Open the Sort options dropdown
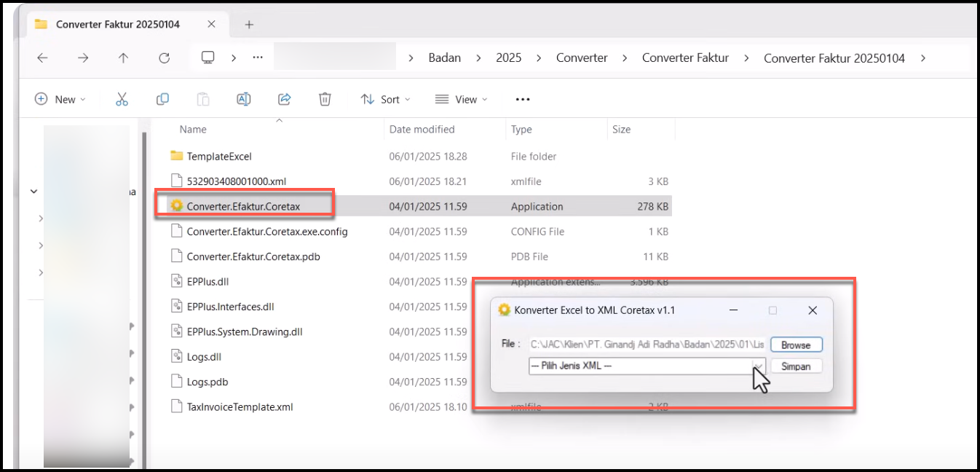Image resolution: width=980 pixels, height=472 pixels. (386, 99)
